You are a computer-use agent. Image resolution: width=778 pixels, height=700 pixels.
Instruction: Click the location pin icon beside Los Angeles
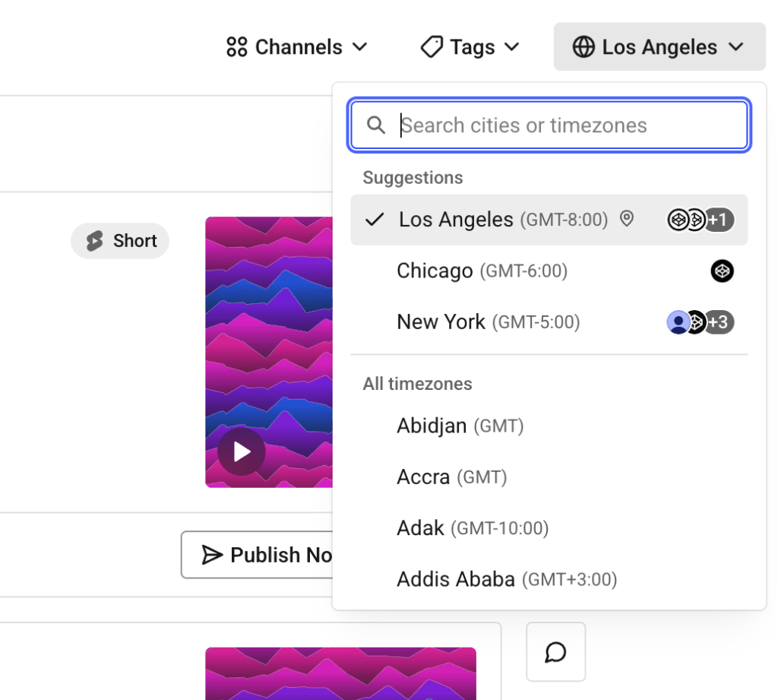tap(627, 220)
